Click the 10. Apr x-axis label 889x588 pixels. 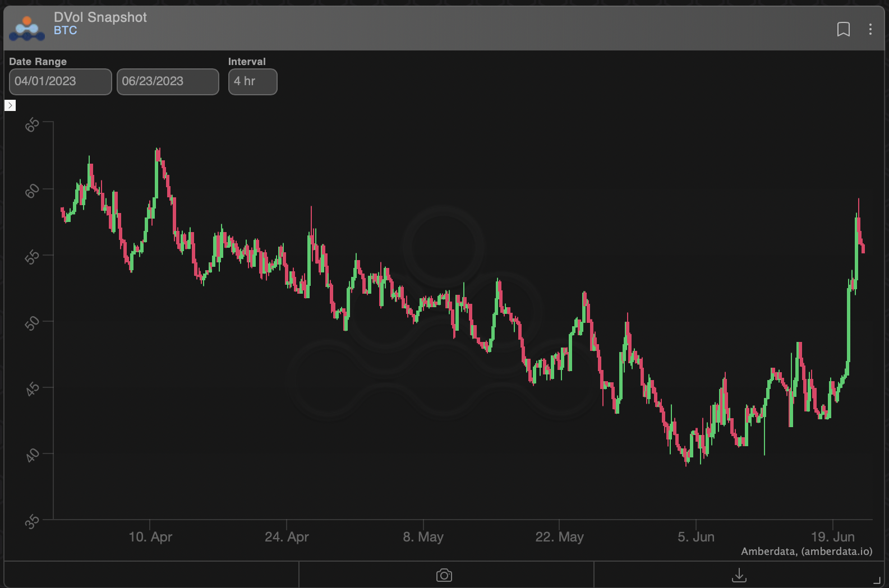pos(150,537)
